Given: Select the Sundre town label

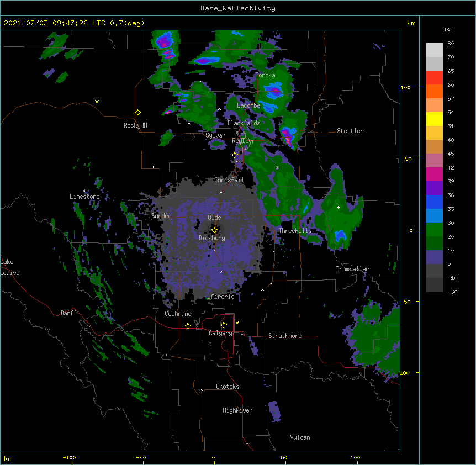Looking at the screenshot, I should pyautogui.click(x=161, y=216).
